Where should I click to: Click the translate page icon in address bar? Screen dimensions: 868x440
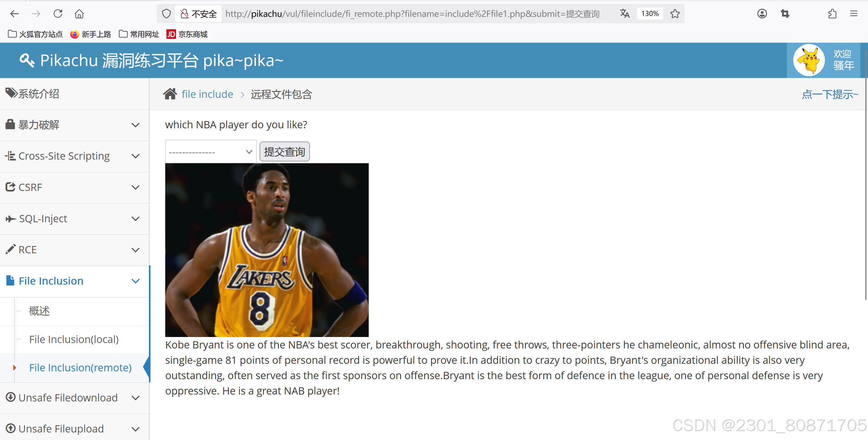pos(625,14)
